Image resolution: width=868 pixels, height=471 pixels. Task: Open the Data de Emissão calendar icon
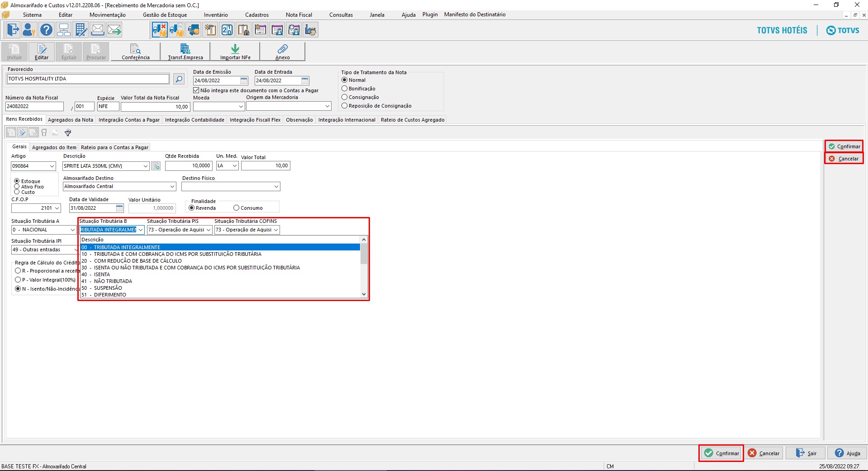coord(244,80)
